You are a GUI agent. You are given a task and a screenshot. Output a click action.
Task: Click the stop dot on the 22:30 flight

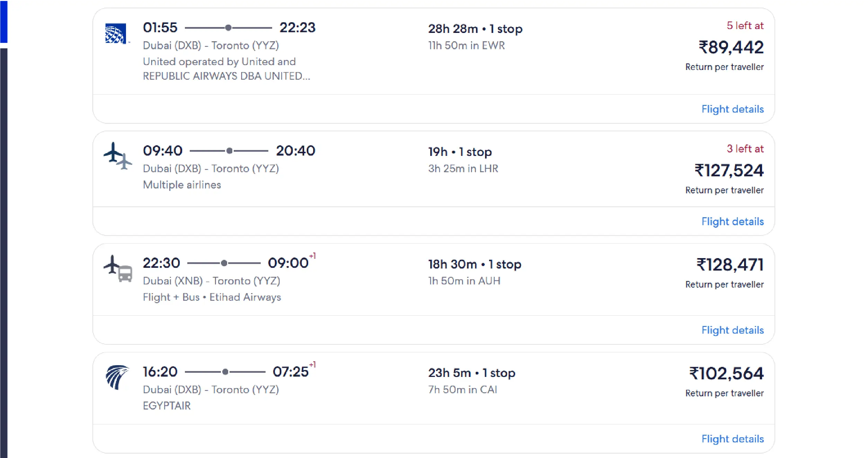224,263
